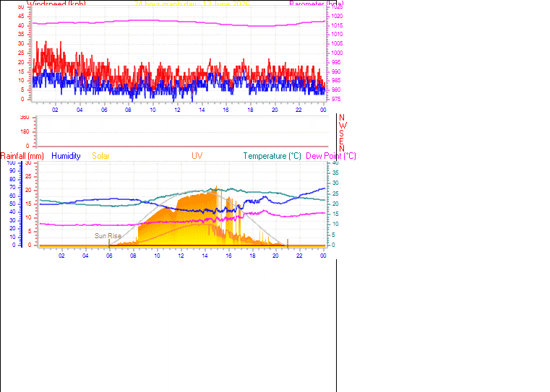Viewport: 550px width, 392px height.
Task: Click hour 20 on the windspeed graph axis
Action: point(275,110)
